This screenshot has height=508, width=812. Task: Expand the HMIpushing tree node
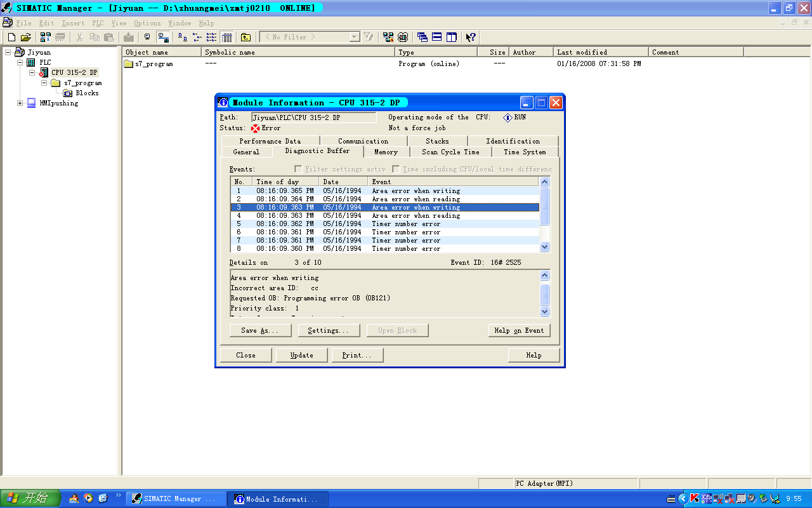[20, 103]
